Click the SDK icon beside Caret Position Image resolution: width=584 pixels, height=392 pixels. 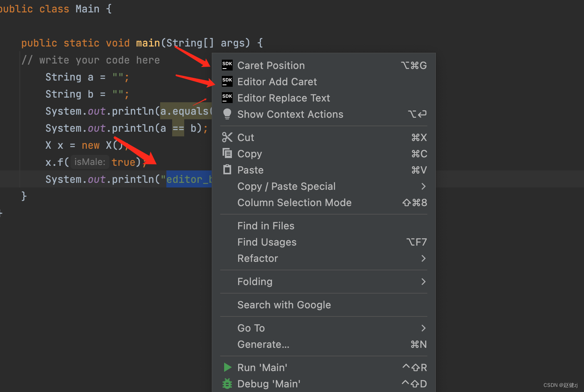[x=227, y=65]
